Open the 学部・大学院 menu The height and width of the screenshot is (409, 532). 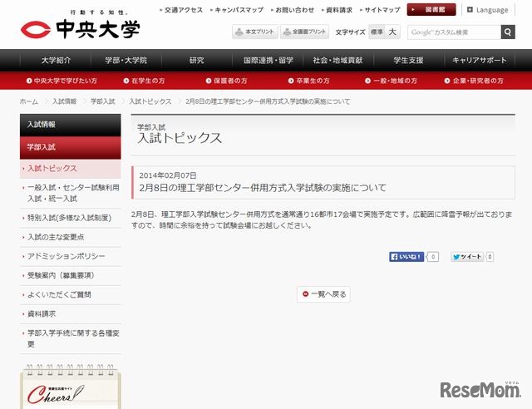pyautogui.click(x=126, y=61)
